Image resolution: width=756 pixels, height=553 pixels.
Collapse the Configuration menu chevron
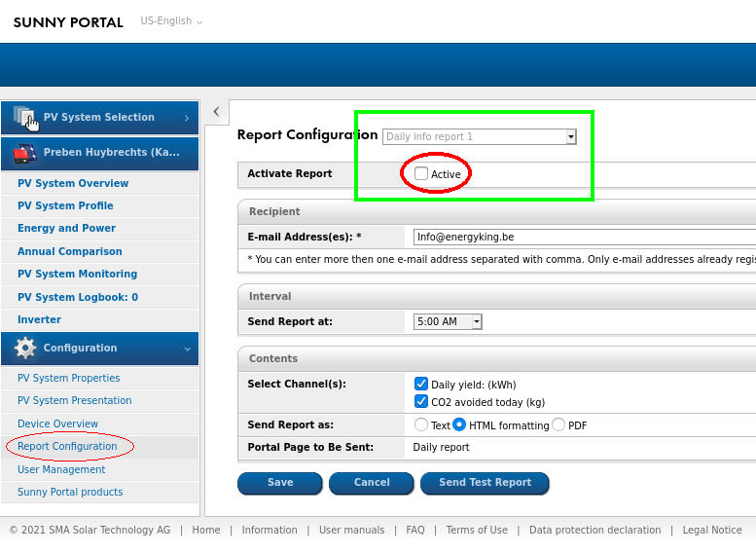(187, 349)
